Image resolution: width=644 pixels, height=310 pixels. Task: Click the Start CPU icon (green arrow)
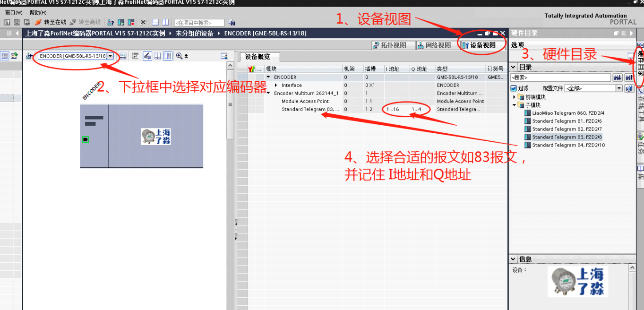121,22
